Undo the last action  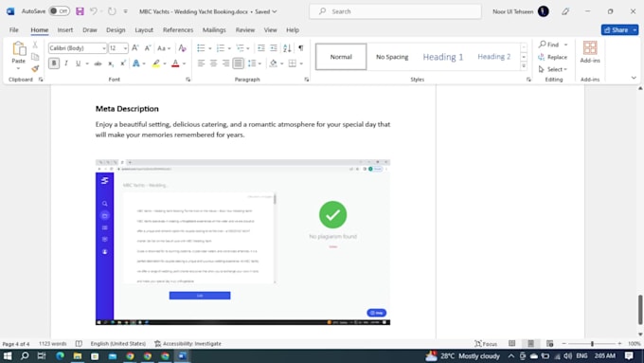(94, 11)
